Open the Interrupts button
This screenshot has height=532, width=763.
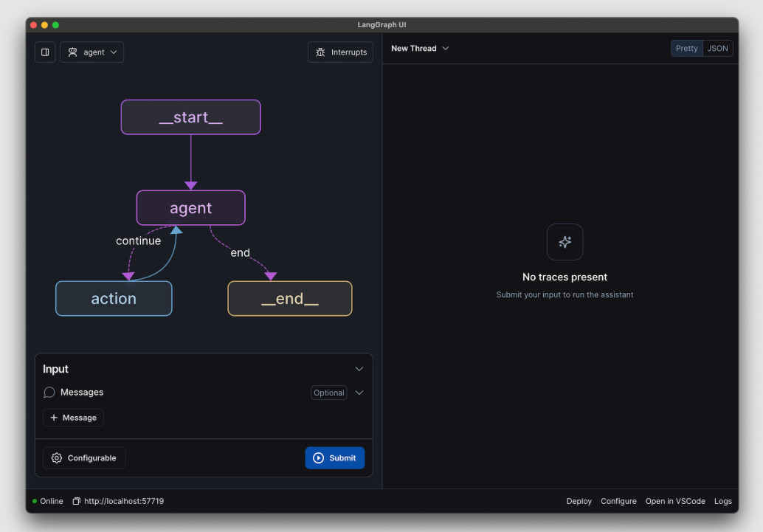(340, 52)
